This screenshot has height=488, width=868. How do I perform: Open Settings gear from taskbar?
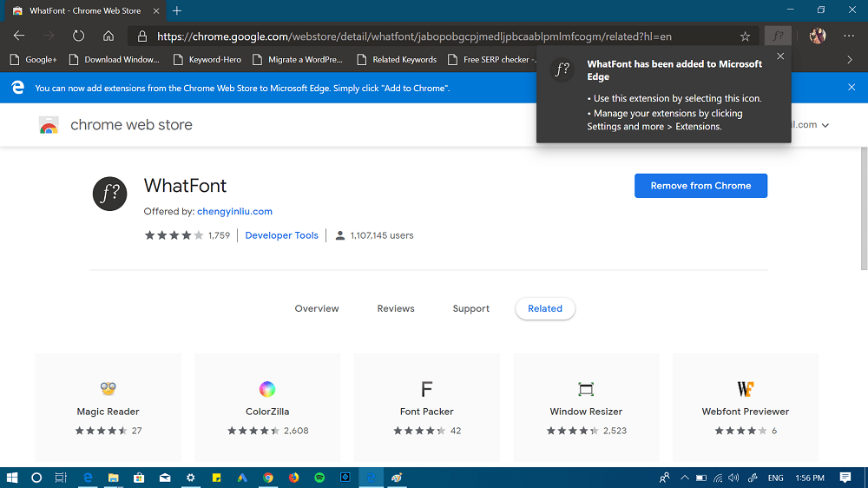[190, 478]
